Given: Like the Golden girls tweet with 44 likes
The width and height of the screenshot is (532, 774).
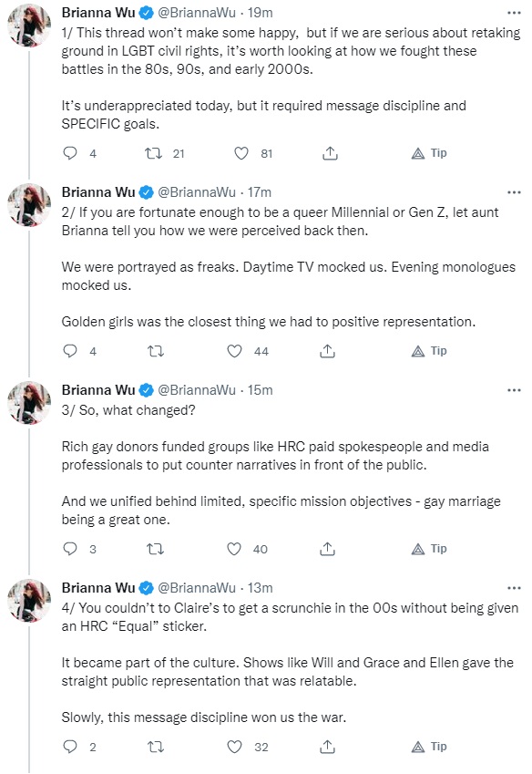Looking at the screenshot, I should [235, 352].
